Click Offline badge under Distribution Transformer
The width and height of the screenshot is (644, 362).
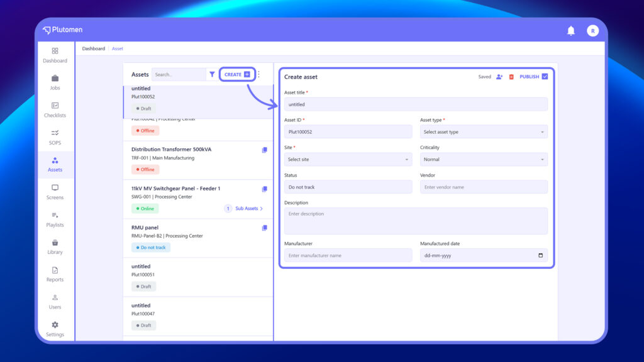click(x=145, y=170)
